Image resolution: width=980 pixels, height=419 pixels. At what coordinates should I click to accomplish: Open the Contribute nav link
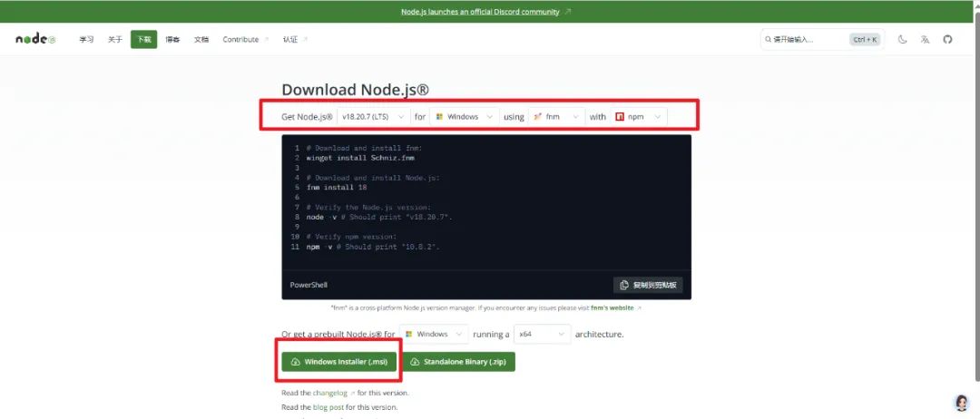point(246,39)
